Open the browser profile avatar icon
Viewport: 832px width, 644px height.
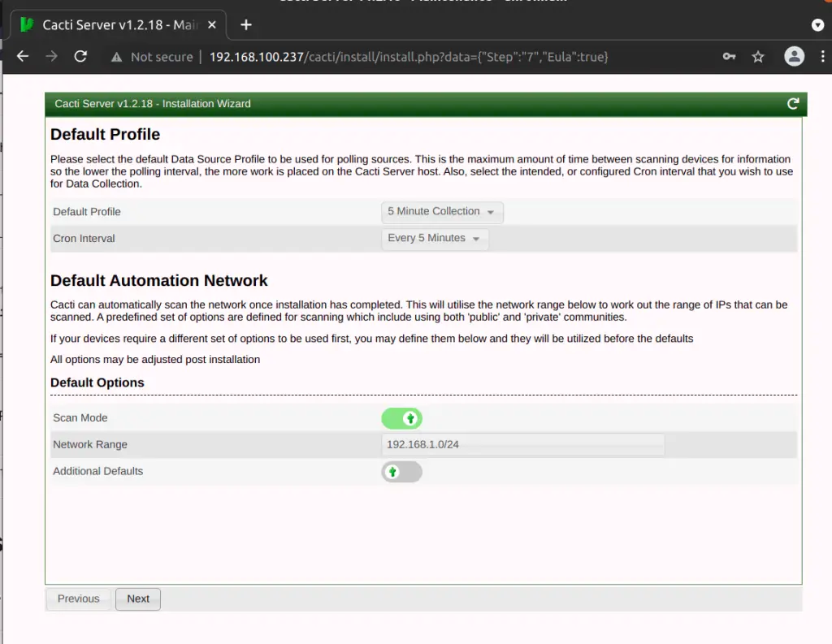click(794, 57)
